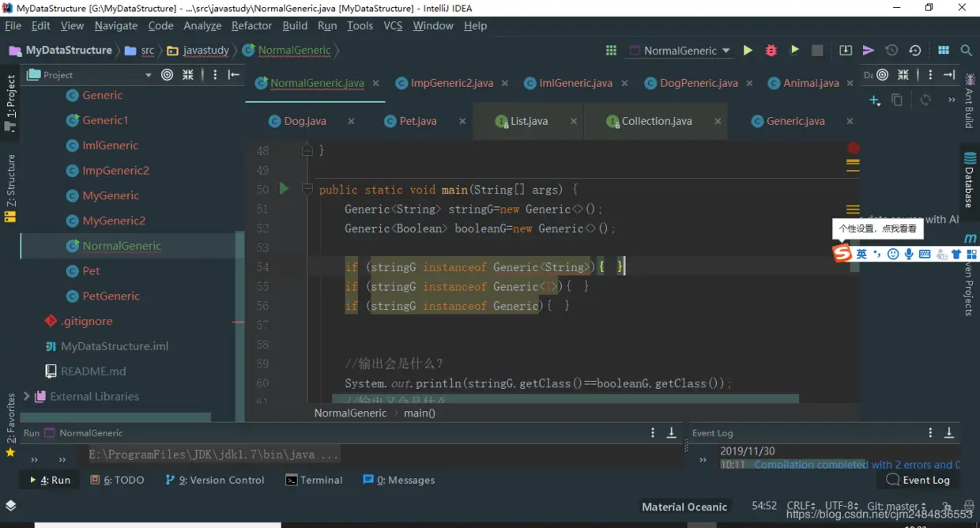Locate current file in Project panel
Viewport: 980px width, 528px height.
(x=167, y=75)
